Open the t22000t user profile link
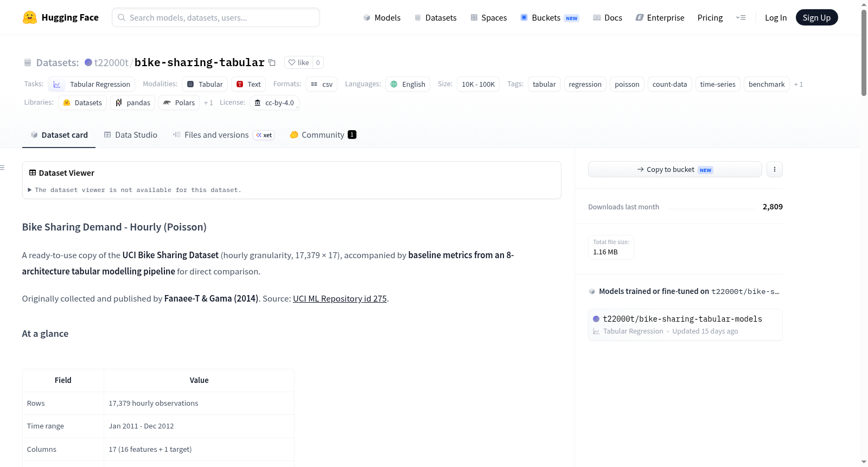This screenshot has width=868, height=467. coord(111,62)
